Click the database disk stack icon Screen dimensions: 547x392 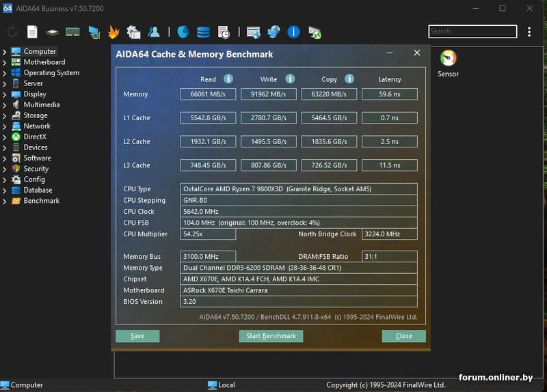203,32
